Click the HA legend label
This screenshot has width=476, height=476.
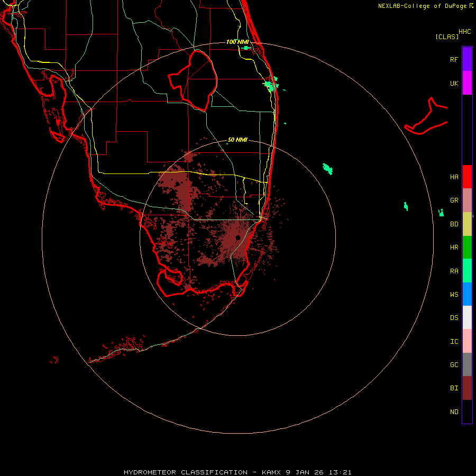(454, 177)
